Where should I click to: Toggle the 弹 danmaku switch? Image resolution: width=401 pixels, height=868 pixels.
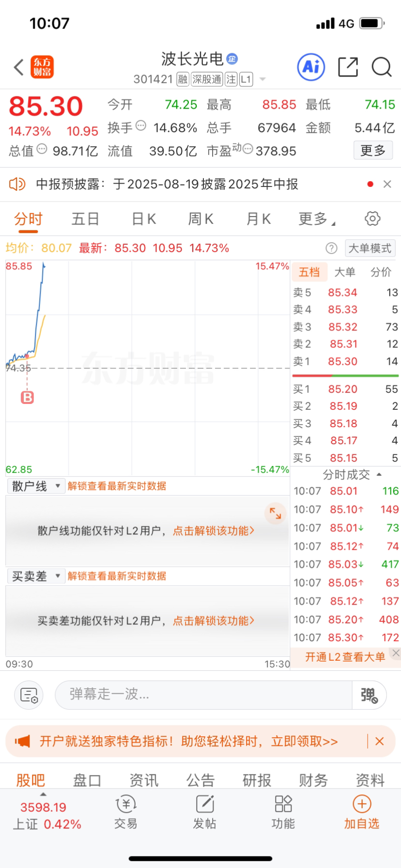369,695
